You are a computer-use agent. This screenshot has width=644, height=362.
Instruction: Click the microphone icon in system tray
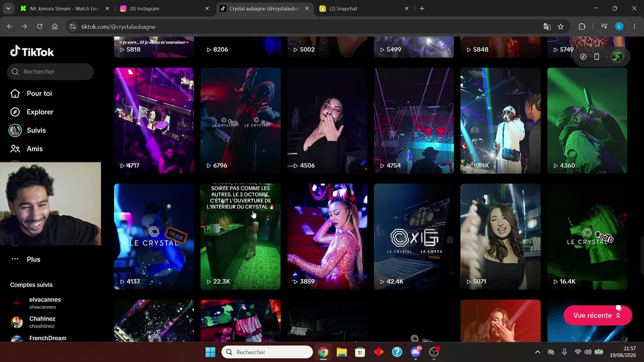point(565,352)
